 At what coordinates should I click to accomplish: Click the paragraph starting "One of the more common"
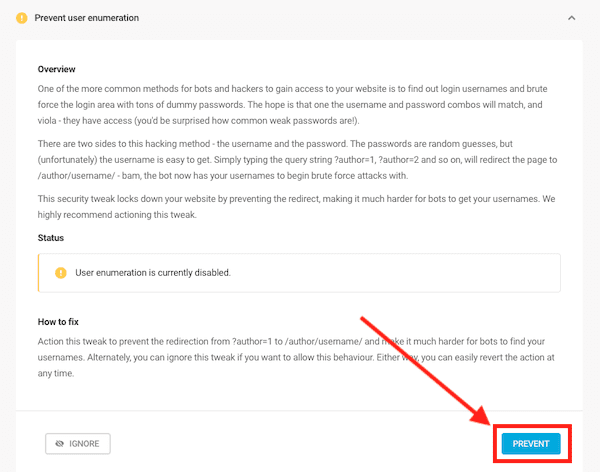tap(293, 105)
